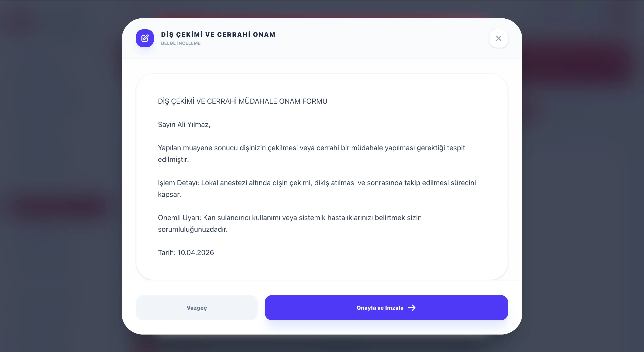644x352 pixels.
Task: Select the BELGE İNCELEME subtitle
Action: pyautogui.click(x=181, y=43)
